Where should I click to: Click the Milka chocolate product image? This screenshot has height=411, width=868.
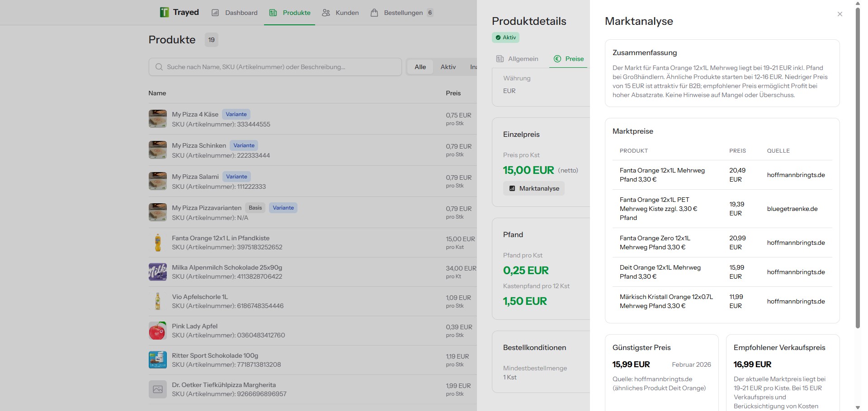pyautogui.click(x=157, y=272)
